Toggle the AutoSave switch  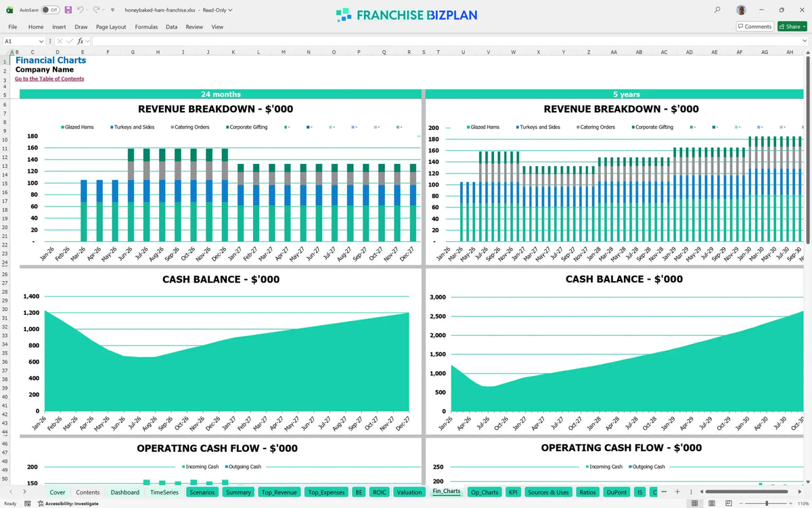coord(50,10)
